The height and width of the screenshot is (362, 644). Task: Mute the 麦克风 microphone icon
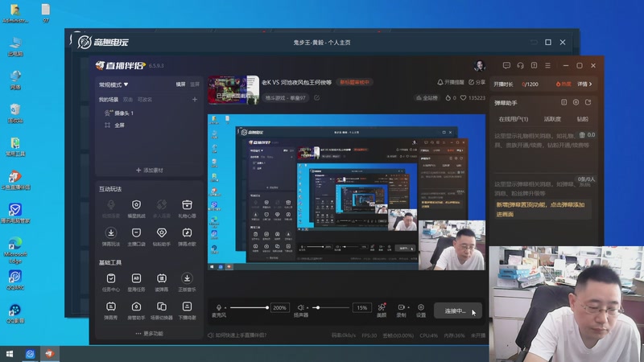[x=219, y=307]
